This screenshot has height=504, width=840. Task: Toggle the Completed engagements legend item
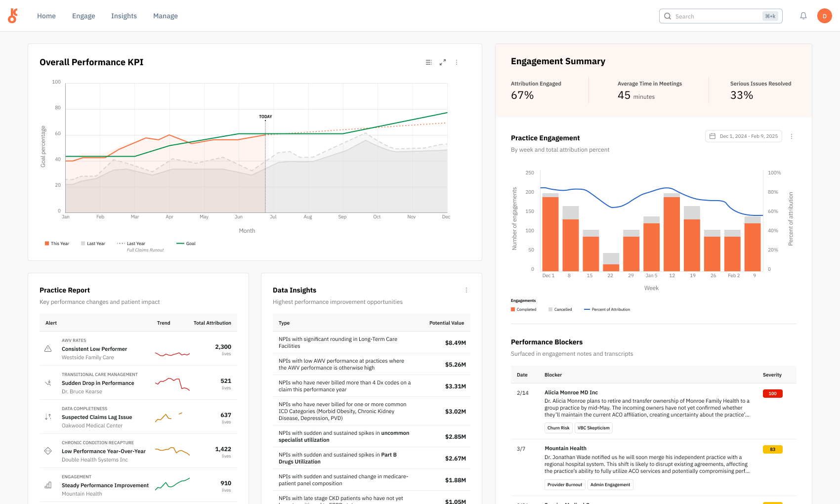(x=523, y=309)
